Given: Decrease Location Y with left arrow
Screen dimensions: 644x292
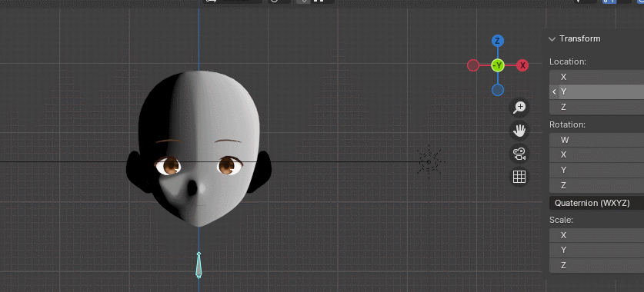Looking at the screenshot, I should [554, 92].
